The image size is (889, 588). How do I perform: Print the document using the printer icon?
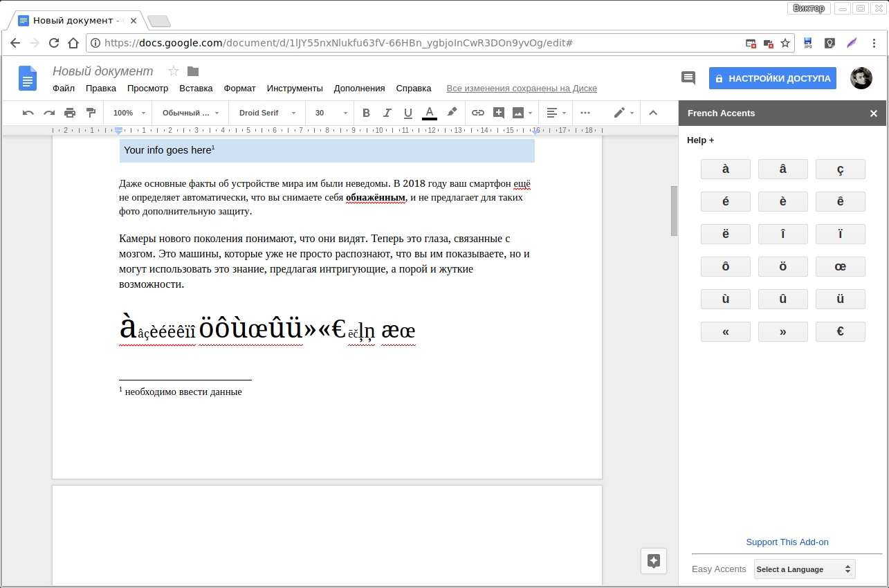(70, 113)
